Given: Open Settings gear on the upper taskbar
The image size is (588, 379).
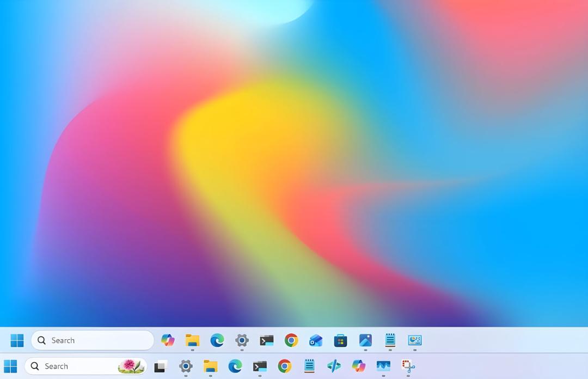Looking at the screenshot, I should pyautogui.click(x=242, y=340).
